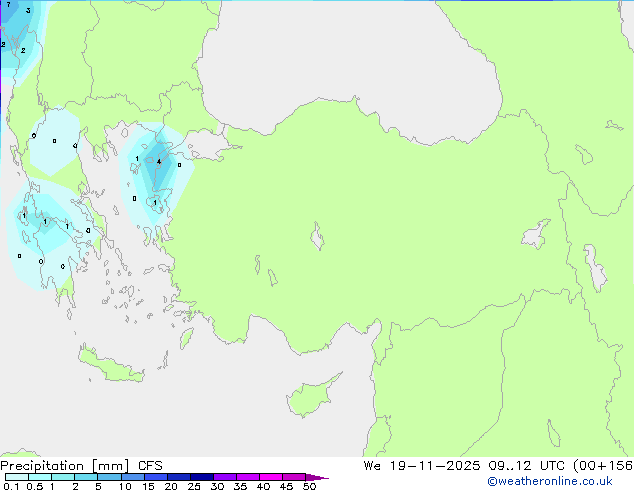Click the legend label "20"
Viewport: 634px width, 490px height.
coord(171,486)
